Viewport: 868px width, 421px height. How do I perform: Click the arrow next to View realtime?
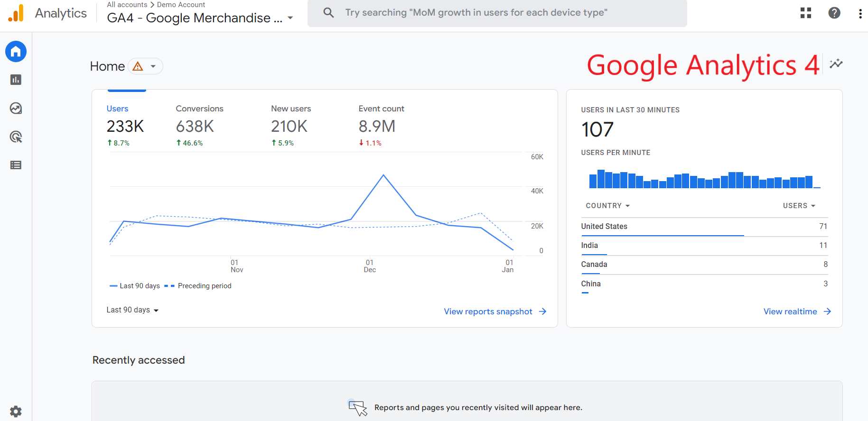[827, 311]
